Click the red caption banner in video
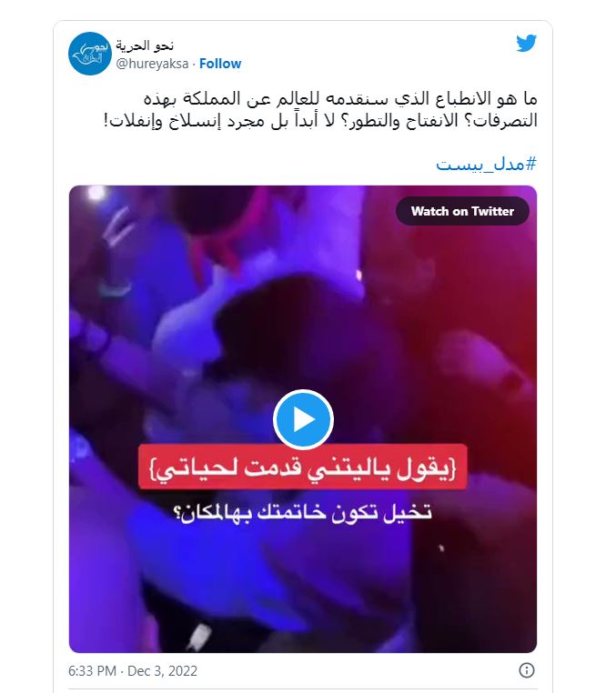The image size is (616, 693). (303, 467)
